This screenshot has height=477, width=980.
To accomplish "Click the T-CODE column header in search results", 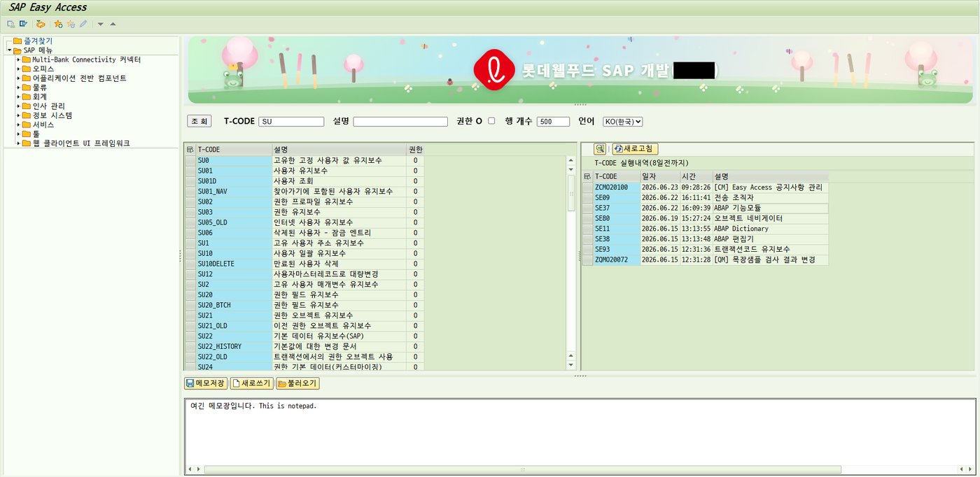I will click(x=234, y=150).
